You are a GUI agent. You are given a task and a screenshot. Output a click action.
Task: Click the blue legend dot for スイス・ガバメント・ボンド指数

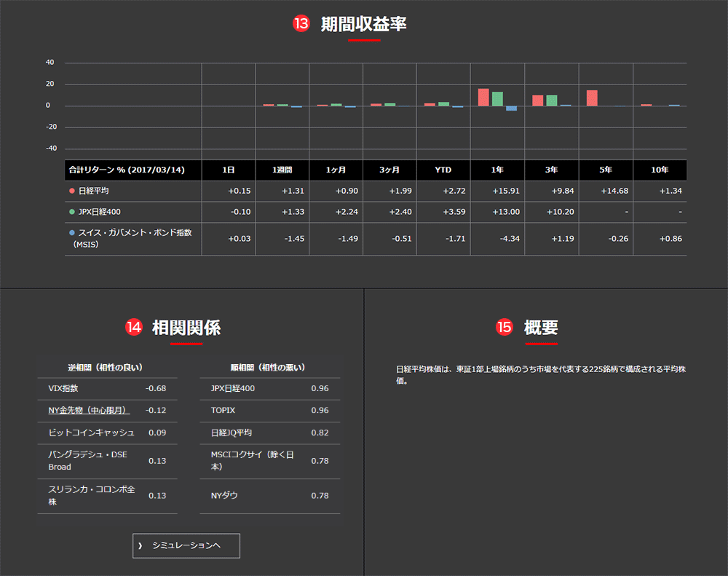tap(71, 233)
